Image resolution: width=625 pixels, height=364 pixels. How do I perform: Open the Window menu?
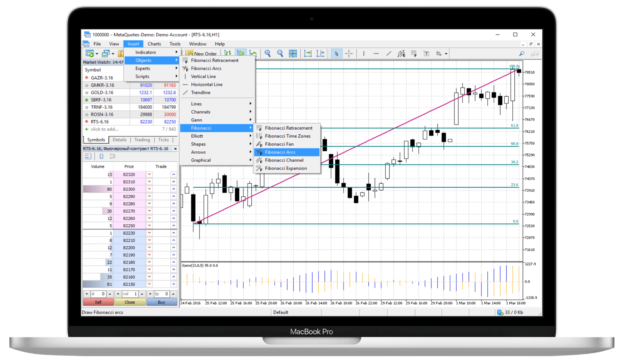(x=197, y=44)
